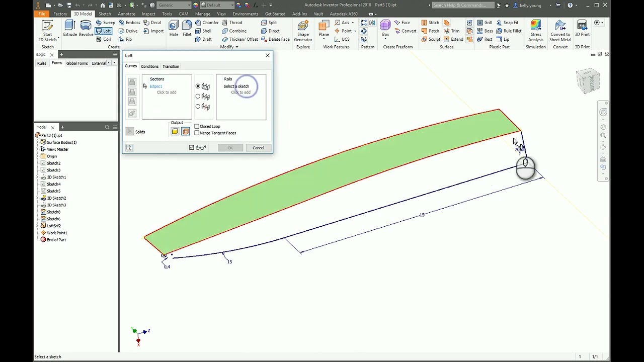Open the Inspect ribbon tab

pos(148,14)
